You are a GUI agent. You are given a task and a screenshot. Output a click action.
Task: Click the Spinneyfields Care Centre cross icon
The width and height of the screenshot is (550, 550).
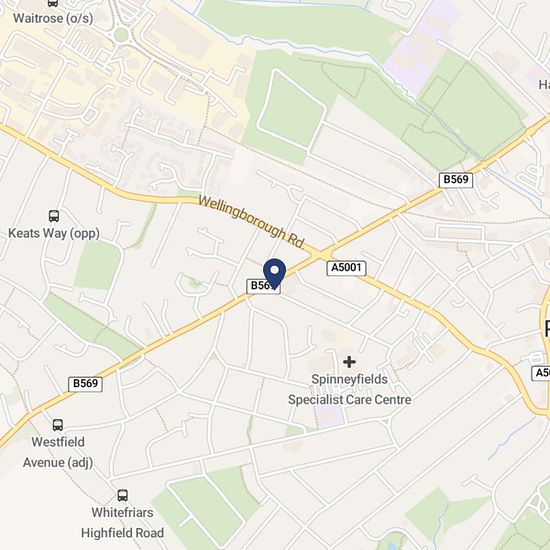tap(349, 362)
